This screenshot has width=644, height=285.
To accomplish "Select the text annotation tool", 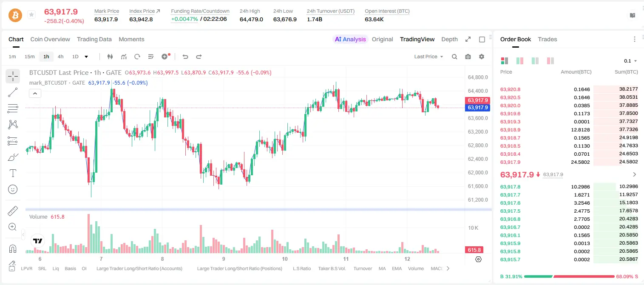I will 13,173.
